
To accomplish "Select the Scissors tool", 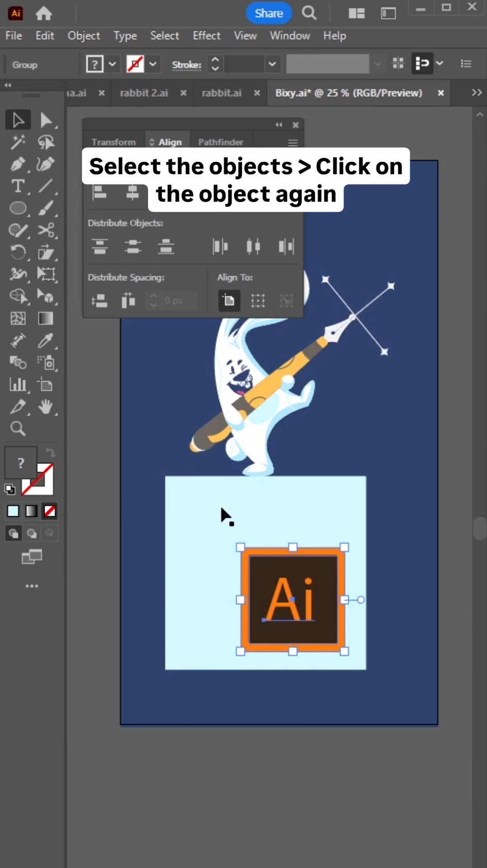I will point(46,230).
